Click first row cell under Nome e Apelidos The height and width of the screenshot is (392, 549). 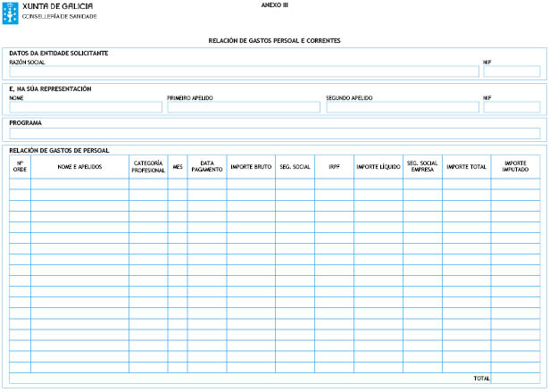click(x=79, y=184)
